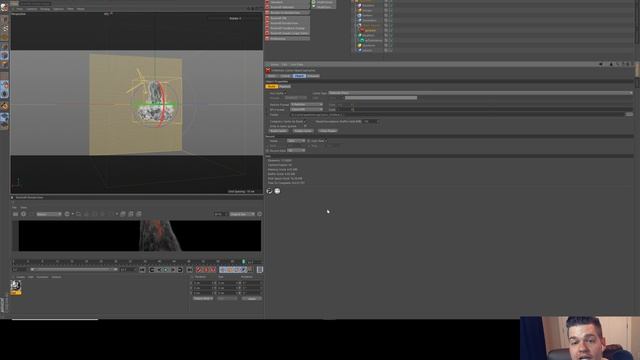Switch to the highlighted blue Object tab
Screen dimensions: 640x360
299,76
